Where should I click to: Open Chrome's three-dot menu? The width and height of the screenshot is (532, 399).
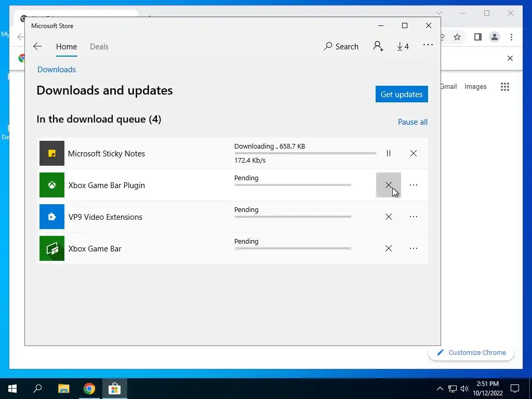point(511,37)
